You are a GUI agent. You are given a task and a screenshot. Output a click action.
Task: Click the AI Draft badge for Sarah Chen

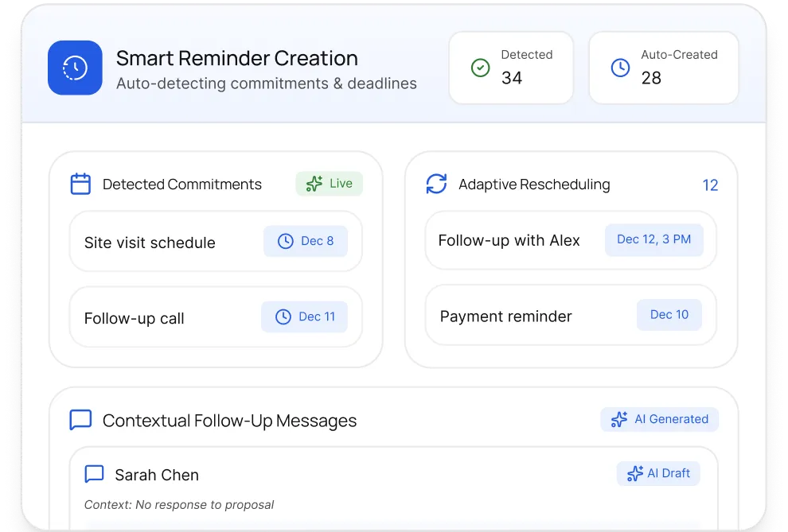[x=658, y=473]
